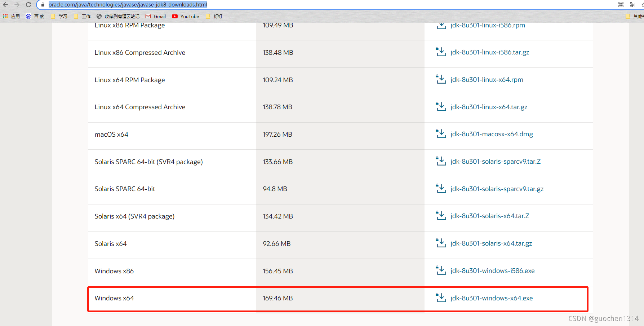Select Solaris SPARC 64-bit (SVR4 package) text

[148, 162]
